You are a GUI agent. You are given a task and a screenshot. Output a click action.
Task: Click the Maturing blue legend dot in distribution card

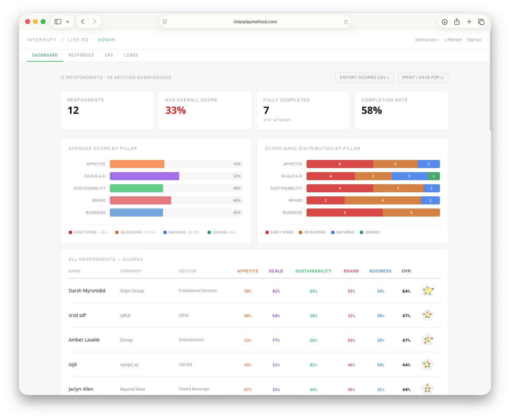[x=333, y=232]
